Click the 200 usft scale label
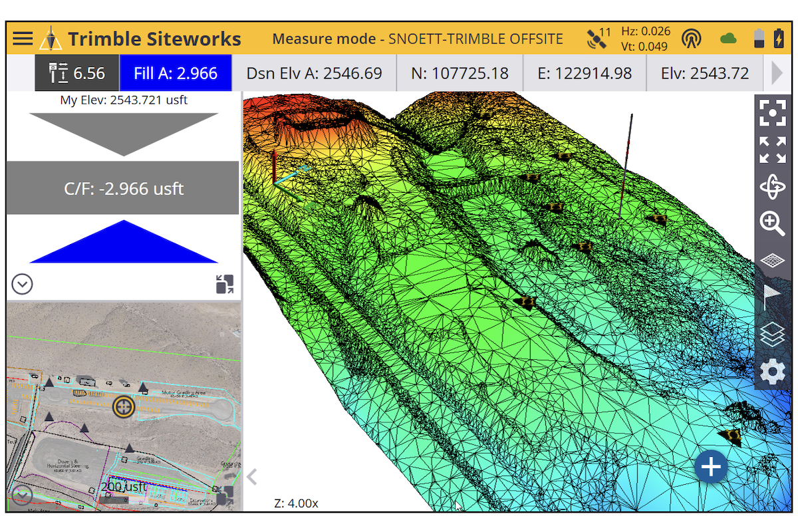 pos(124,487)
